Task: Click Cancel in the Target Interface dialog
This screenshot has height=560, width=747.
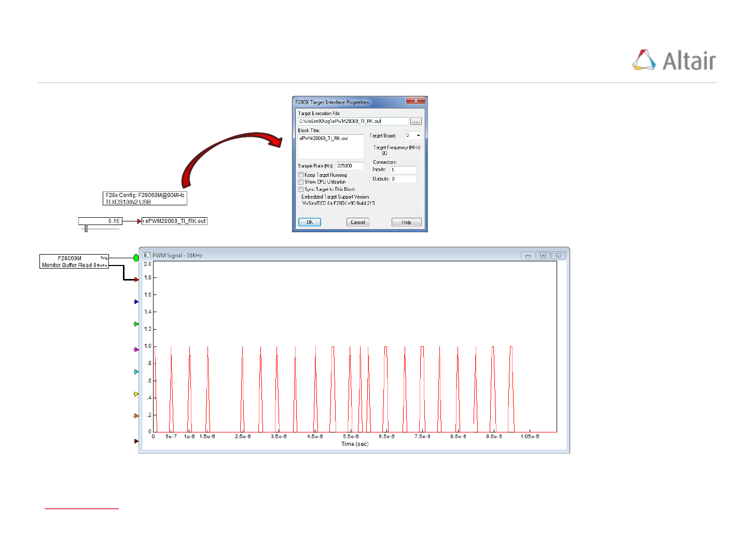Action: 358,222
